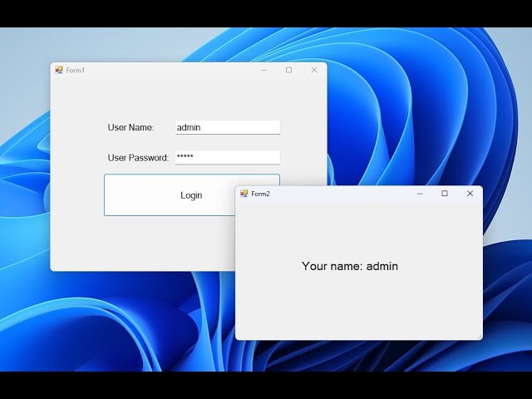The width and height of the screenshot is (532, 399).
Task: Focus the User Password input field
Action: (x=228, y=157)
